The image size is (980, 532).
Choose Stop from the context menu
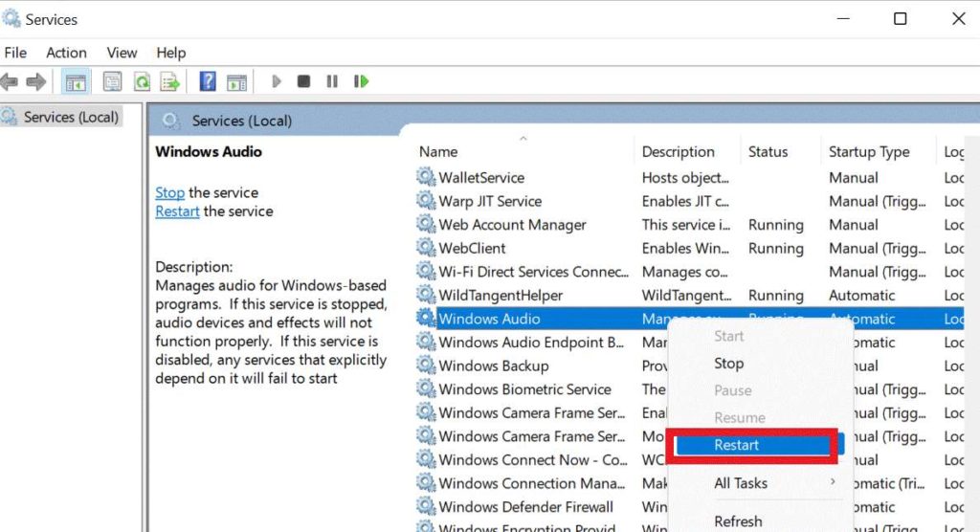point(728,364)
